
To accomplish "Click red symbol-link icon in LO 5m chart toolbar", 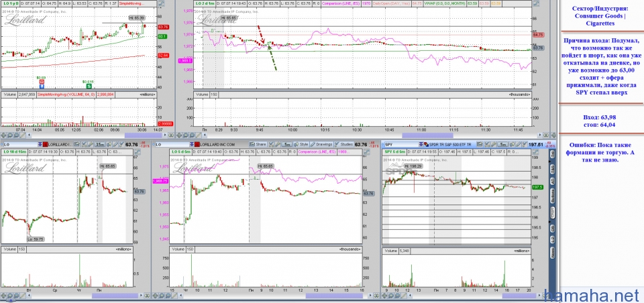I will (x=197, y=145).
